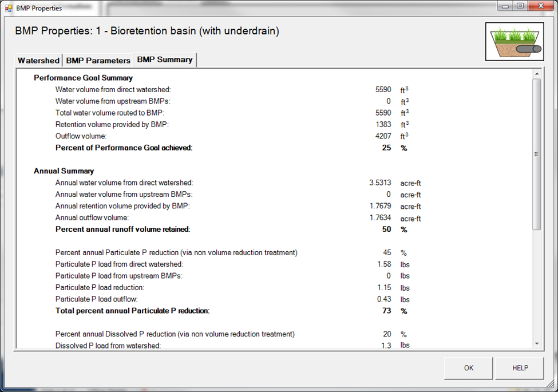
Task: Click the Total percent annual Particulate P reduction row
Action: (x=231, y=311)
